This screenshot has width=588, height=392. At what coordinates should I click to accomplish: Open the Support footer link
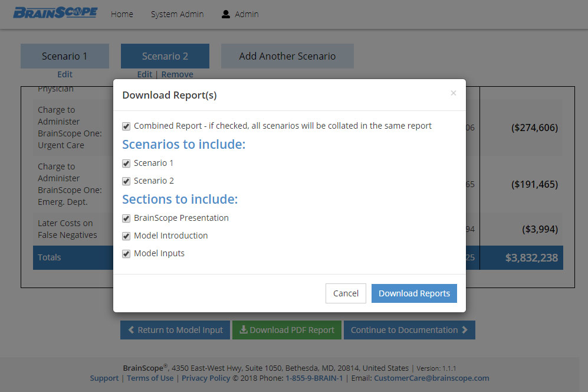coord(104,378)
